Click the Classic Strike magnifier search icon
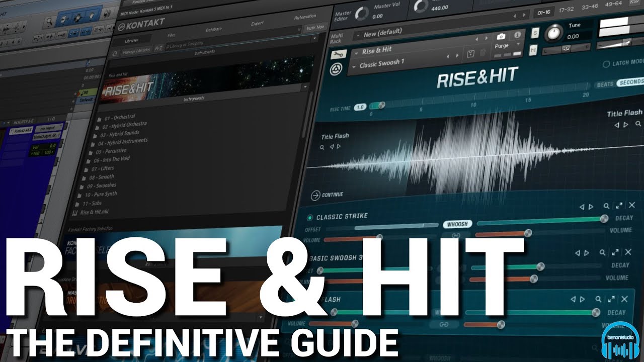The image size is (644, 362). point(607,206)
